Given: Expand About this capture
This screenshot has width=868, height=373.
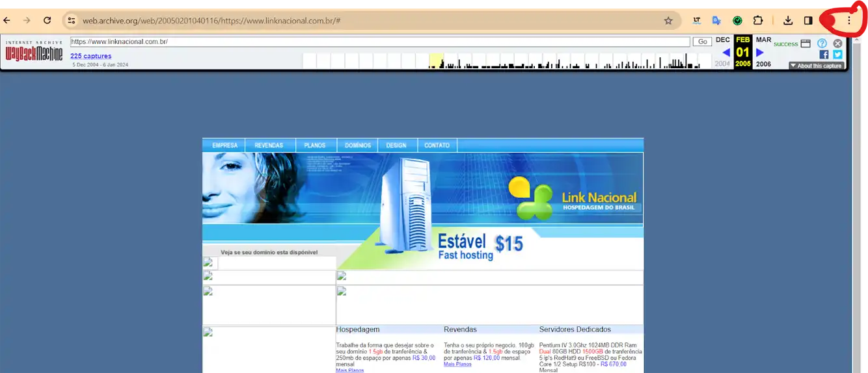Looking at the screenshot, I should click(x=817, y=66).
